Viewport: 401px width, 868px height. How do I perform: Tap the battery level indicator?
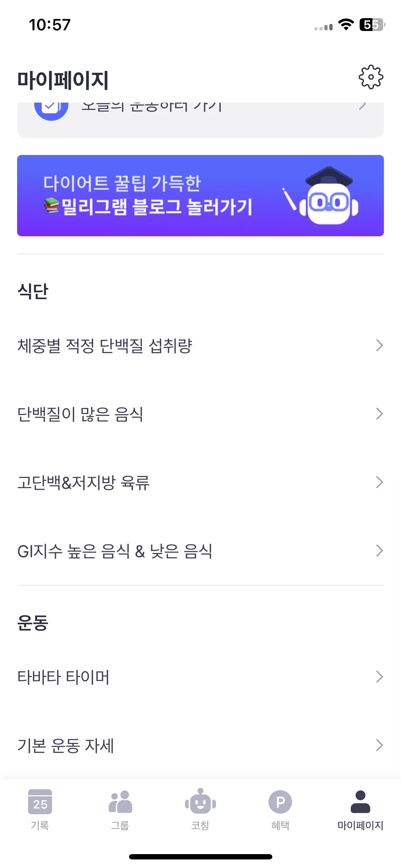372,25
